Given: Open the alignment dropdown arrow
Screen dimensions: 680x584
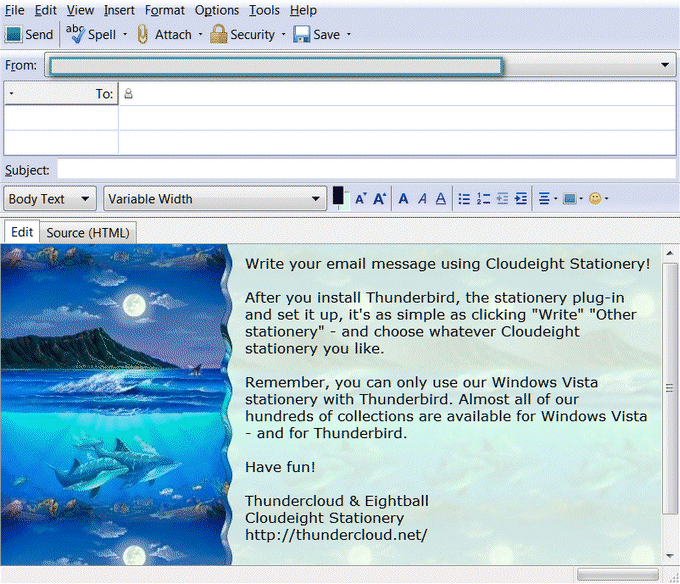Looking at the screenshot, I should (556, 199).
